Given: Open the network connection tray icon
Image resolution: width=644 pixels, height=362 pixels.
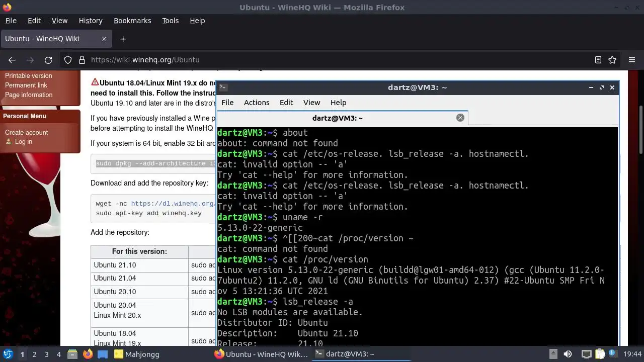Looking at the screenshot, I should tap(586, 354).
